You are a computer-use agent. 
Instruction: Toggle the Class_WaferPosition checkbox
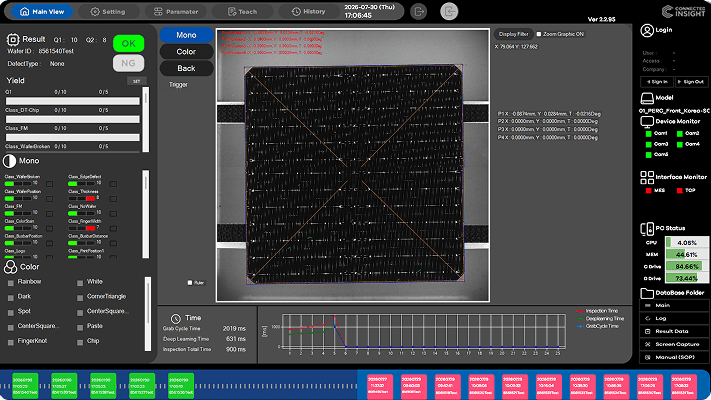(x=49, y=199)
